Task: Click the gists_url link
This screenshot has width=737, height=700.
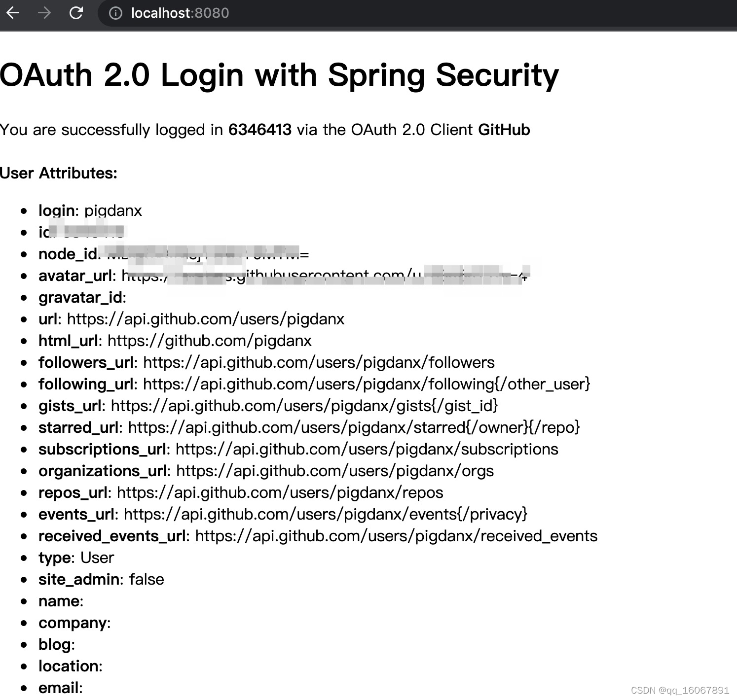Action: [303, 406]
